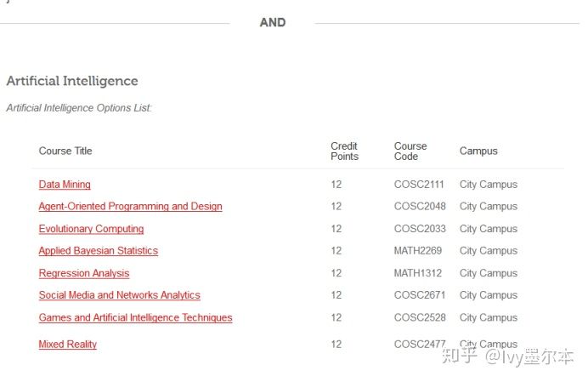Click the AND divider label
588x382 pixels.
273,22
